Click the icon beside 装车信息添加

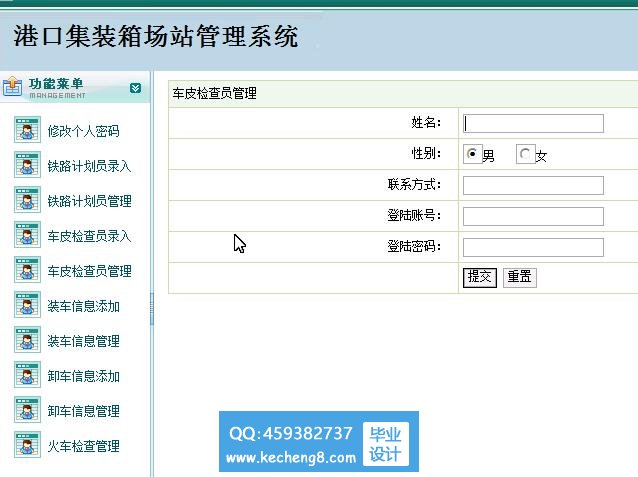pyautogui.click(x=27, y=305)
